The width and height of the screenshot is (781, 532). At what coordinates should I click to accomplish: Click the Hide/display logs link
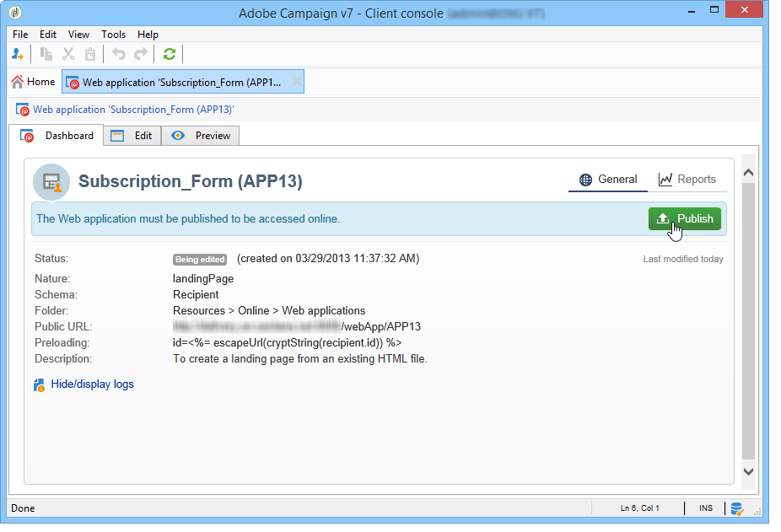click(93, 384)
